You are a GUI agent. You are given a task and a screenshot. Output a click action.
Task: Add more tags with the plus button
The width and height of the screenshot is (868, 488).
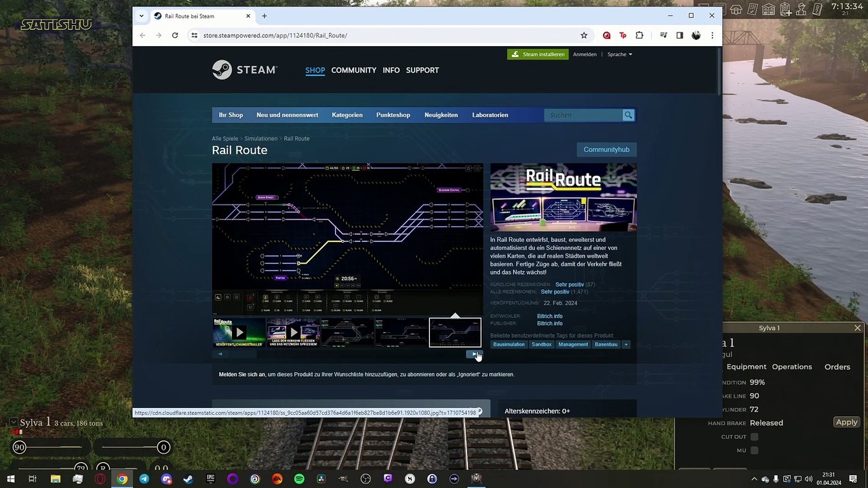click(626, 344)
